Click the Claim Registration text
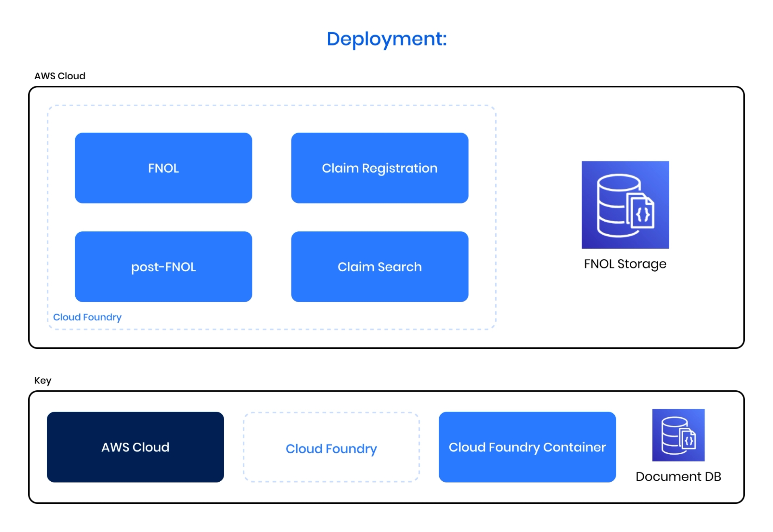Viewport: 773px width, 532px height. pyautogui.click(x=379, y=168)
